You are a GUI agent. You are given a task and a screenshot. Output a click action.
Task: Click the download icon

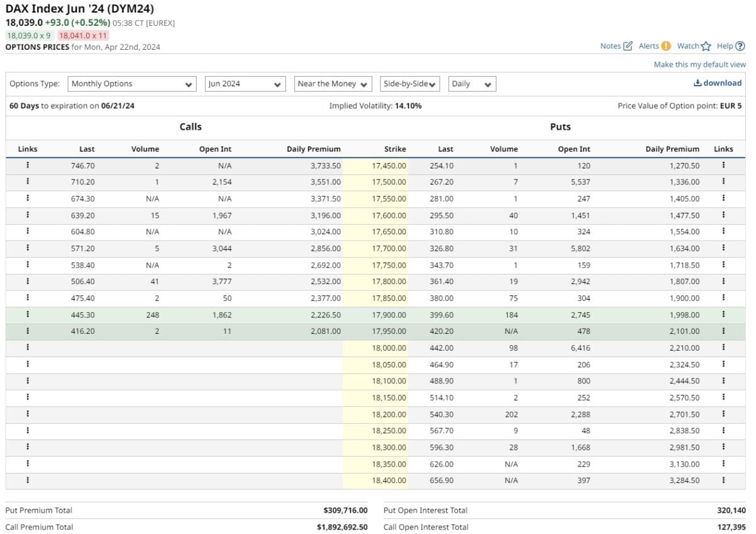pyautogui.click(x=698, y=82)
